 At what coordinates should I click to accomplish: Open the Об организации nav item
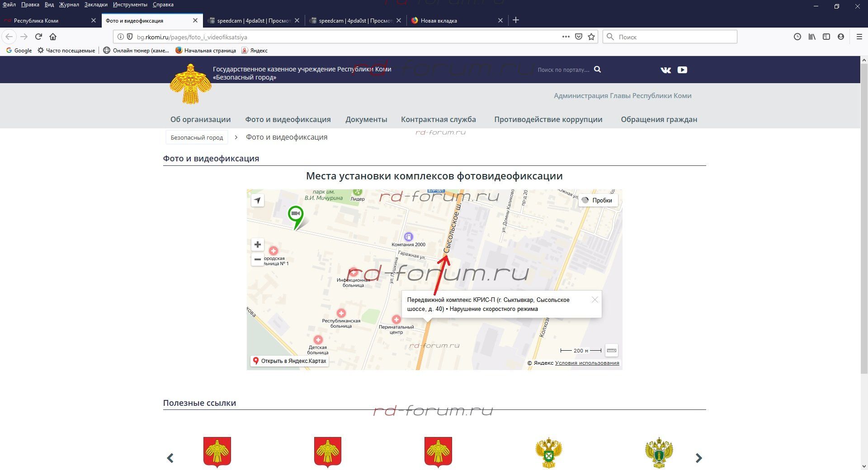(200, 119)
